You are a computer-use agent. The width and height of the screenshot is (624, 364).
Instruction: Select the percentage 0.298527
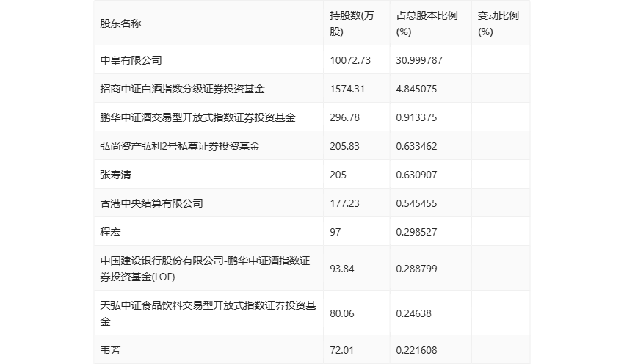click(x=416, y=232)
